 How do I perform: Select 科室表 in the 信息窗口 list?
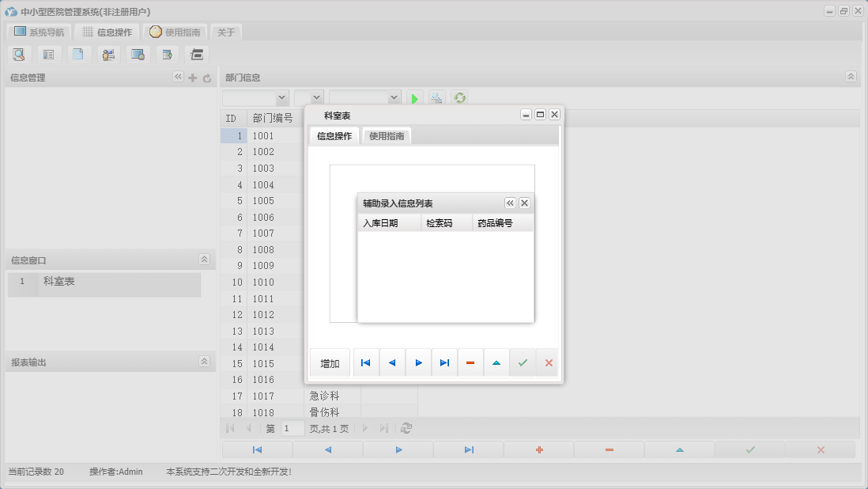(59, 282)
